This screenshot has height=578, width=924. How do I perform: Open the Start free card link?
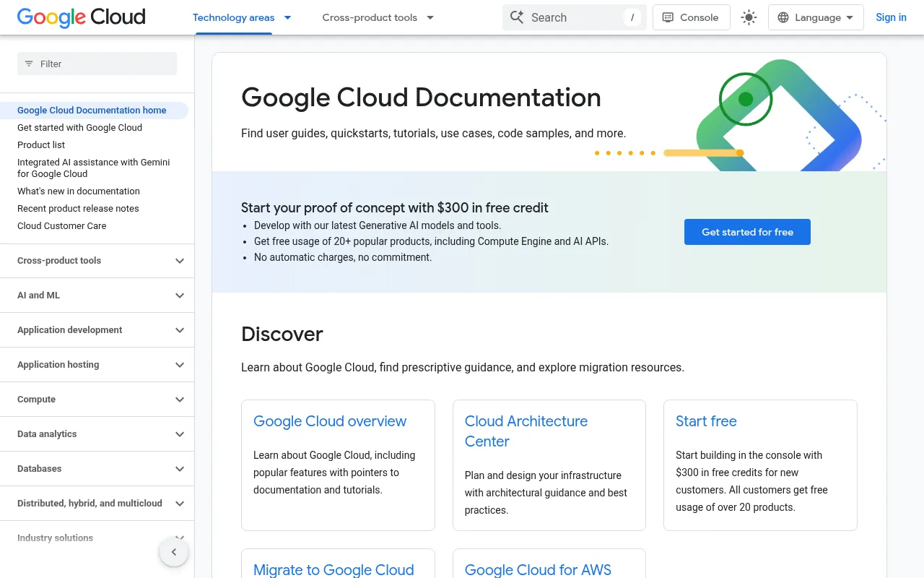[706, 421]
